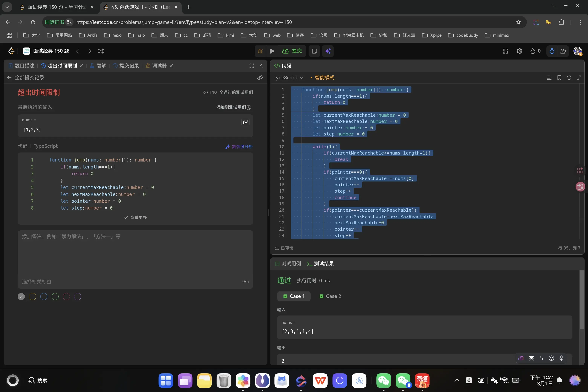Pick the yellow color tag circle

(32, 296)
